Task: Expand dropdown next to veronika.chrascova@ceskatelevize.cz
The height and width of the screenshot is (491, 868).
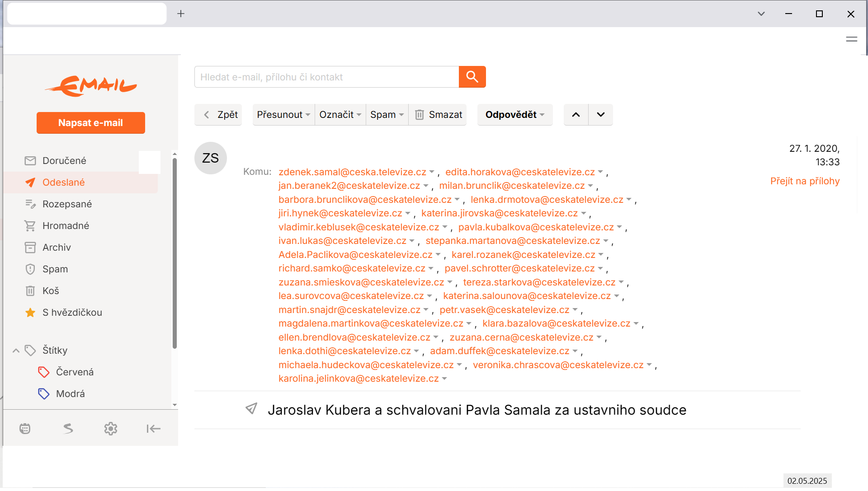Action: click(x=649, y=365)
